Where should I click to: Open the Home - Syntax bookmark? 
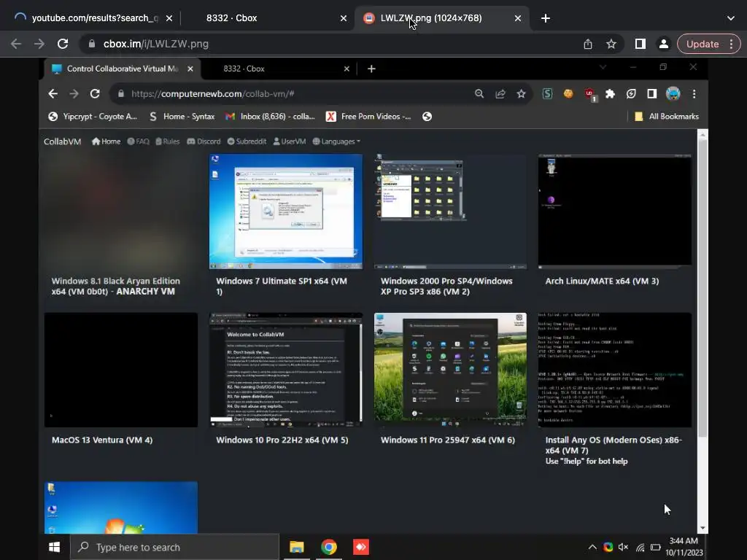[x=182, y=116]
